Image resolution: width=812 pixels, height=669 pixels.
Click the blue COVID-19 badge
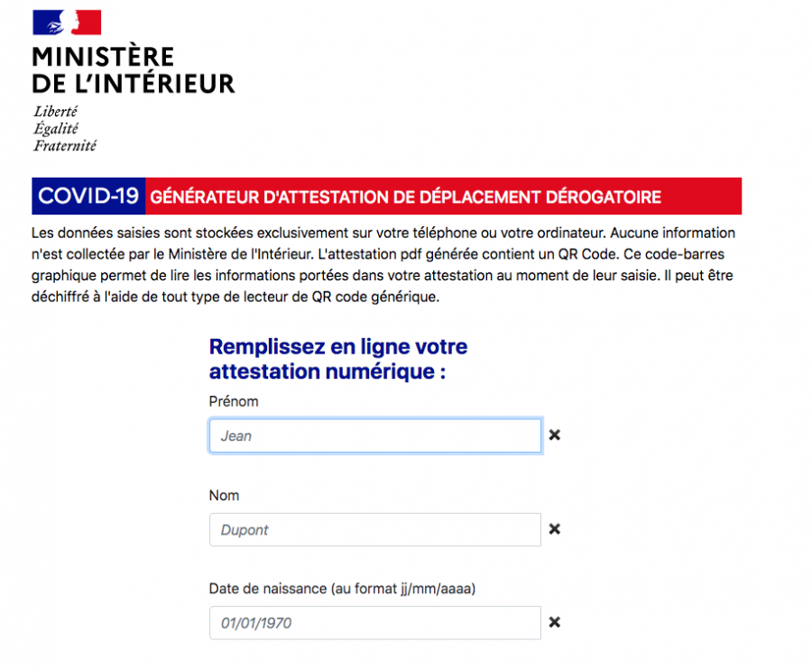(88, 196)
